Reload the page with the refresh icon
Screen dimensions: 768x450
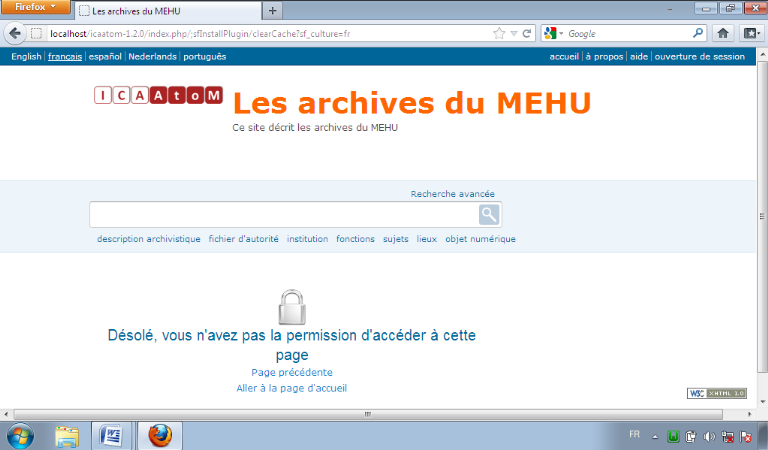[x=527, y=33]
